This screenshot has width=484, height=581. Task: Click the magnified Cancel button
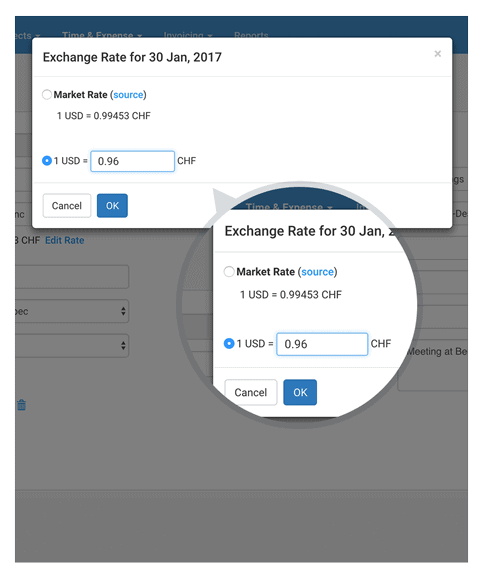tap(251, 392)
